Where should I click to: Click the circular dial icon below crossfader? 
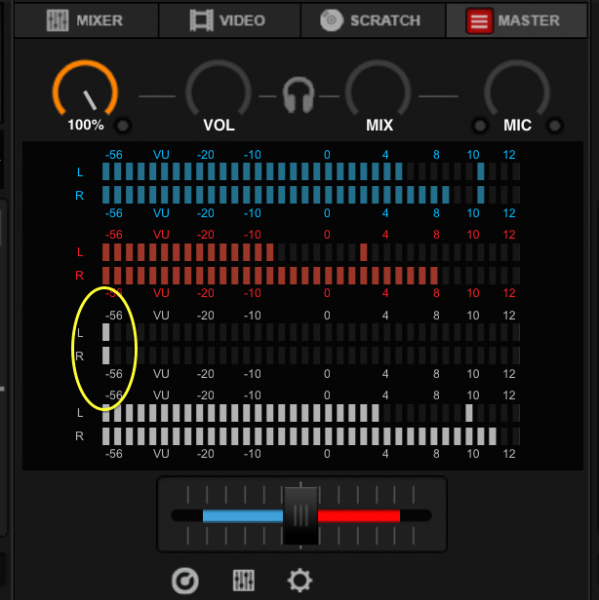[x=185, y=580]
